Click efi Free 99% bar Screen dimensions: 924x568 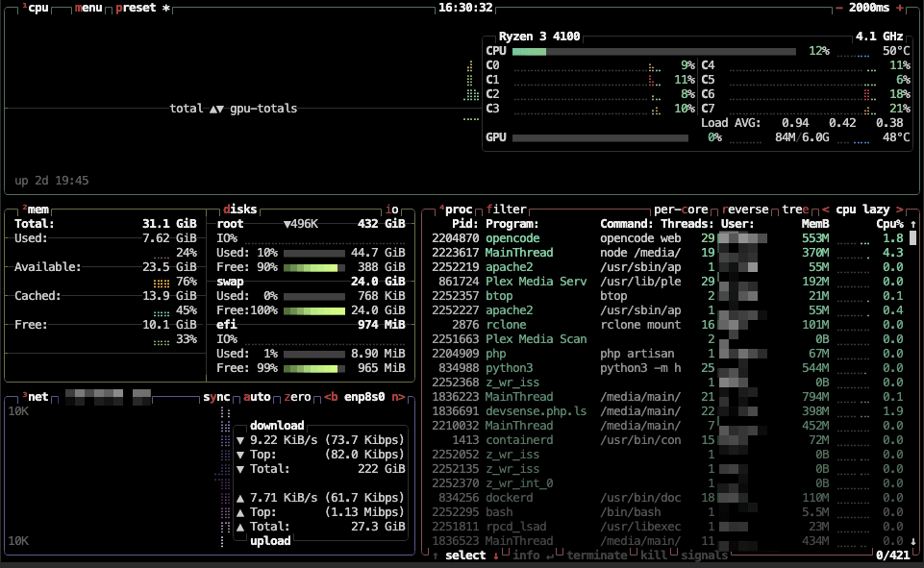pyautogui.click(x=314, y=368)
